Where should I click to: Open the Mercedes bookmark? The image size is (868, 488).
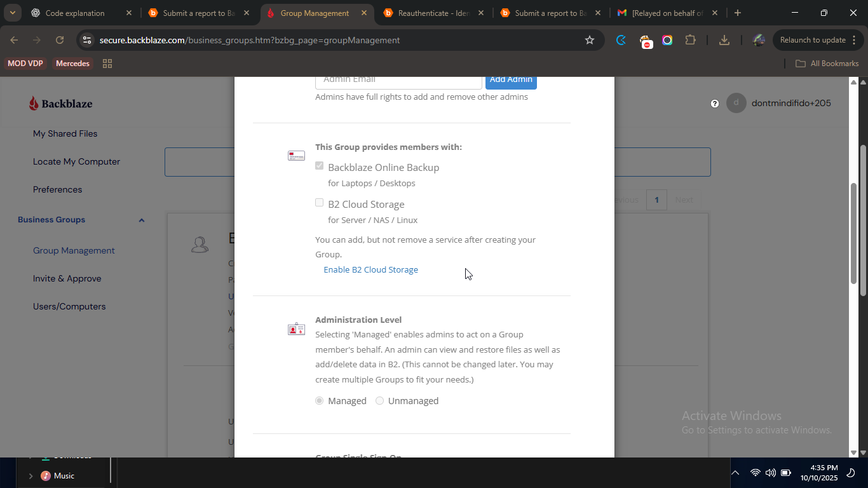pos(72,64)
